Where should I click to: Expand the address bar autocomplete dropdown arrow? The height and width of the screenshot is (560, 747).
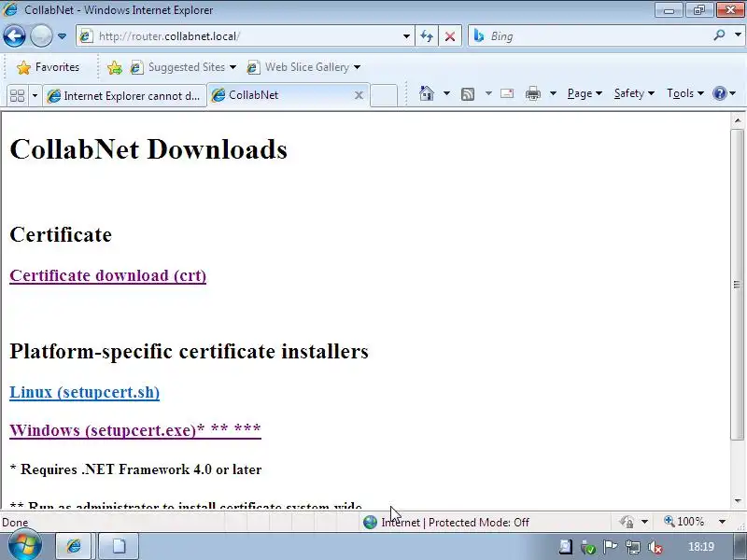pyautogui.click(x=406, y=36)
